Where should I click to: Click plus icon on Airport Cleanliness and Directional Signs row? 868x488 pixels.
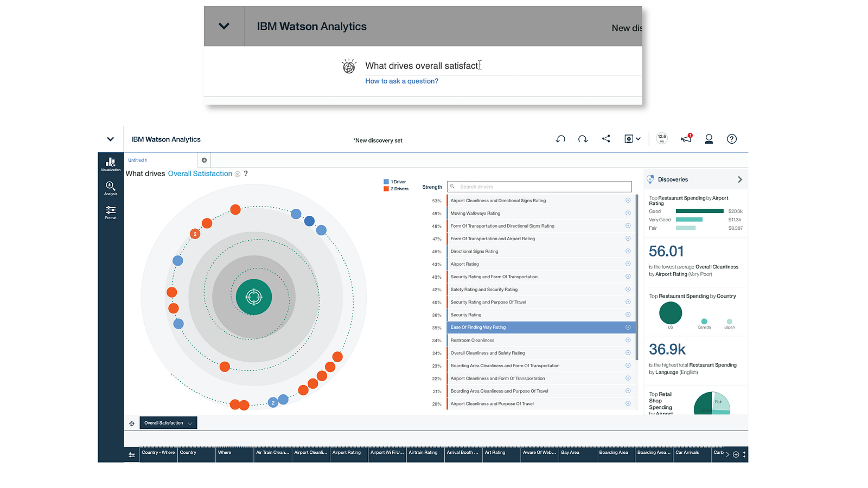tap(628, 200)
